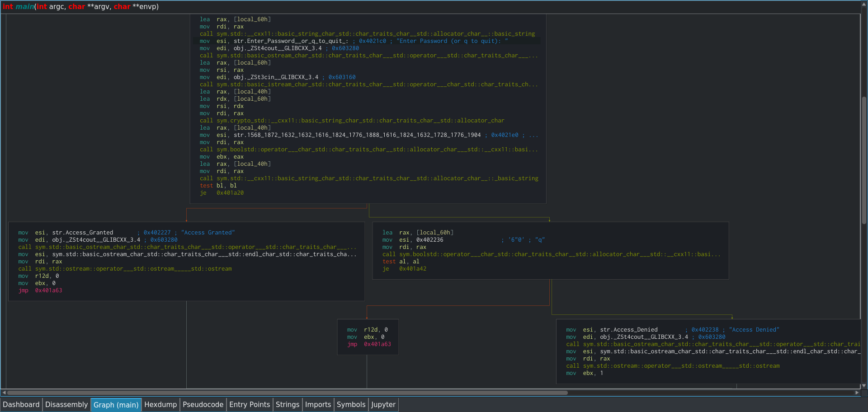The image size is (868, 412).
Task: Click the scroll left arrow
Action: tap(4, 393)
